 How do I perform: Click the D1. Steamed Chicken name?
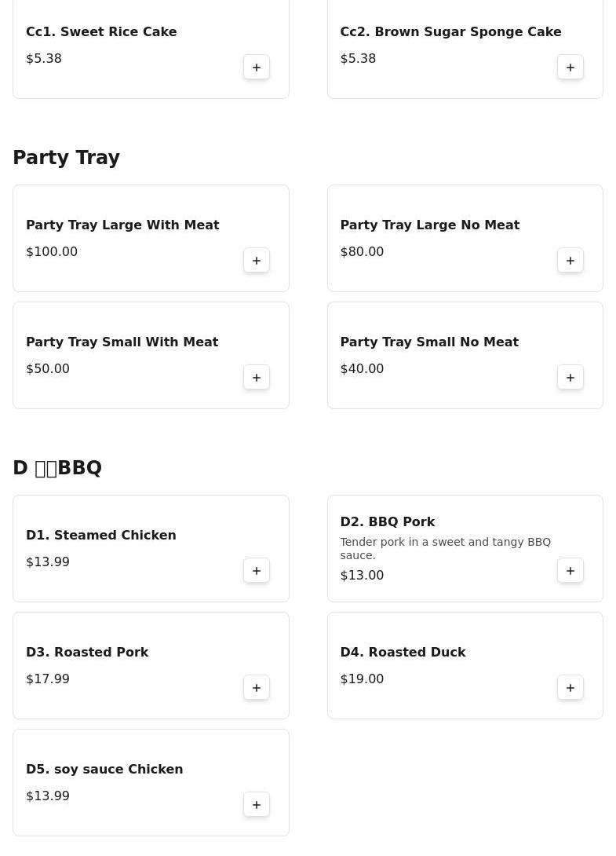101,536
